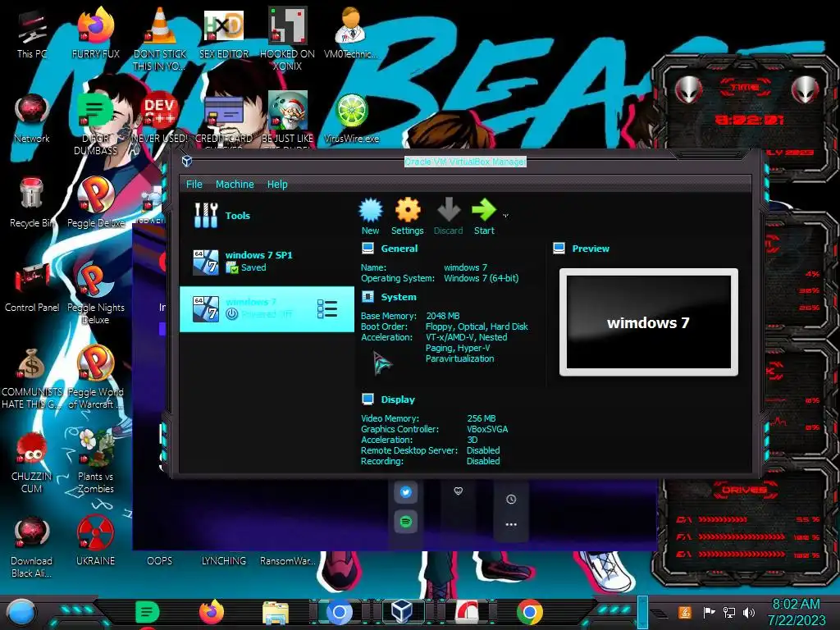Open the UKRAINE radiation desktop icon
The width and height of the screenshot is (840, 630).
(95, 541)
